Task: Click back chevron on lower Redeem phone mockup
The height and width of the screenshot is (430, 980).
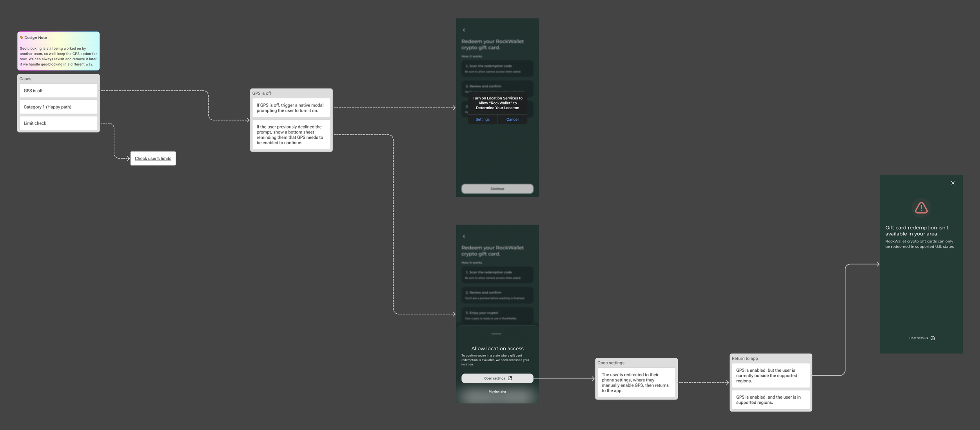Action: pyautogui.click(x=464, y=237)
